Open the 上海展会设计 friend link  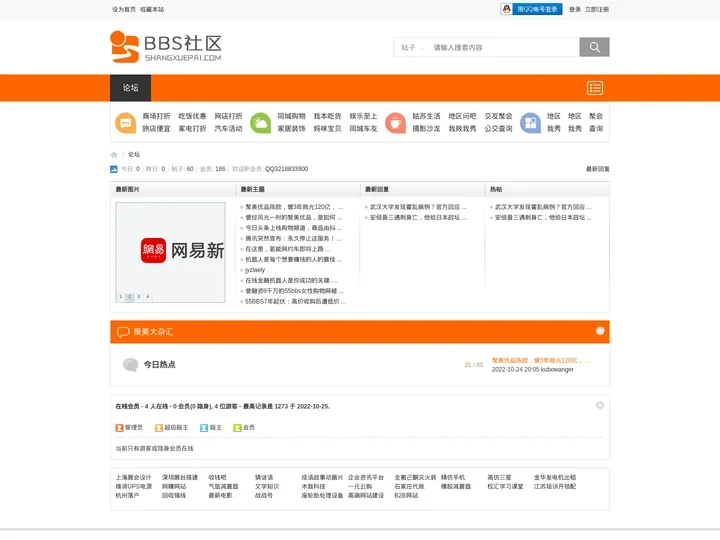click(x=133, y=478)
